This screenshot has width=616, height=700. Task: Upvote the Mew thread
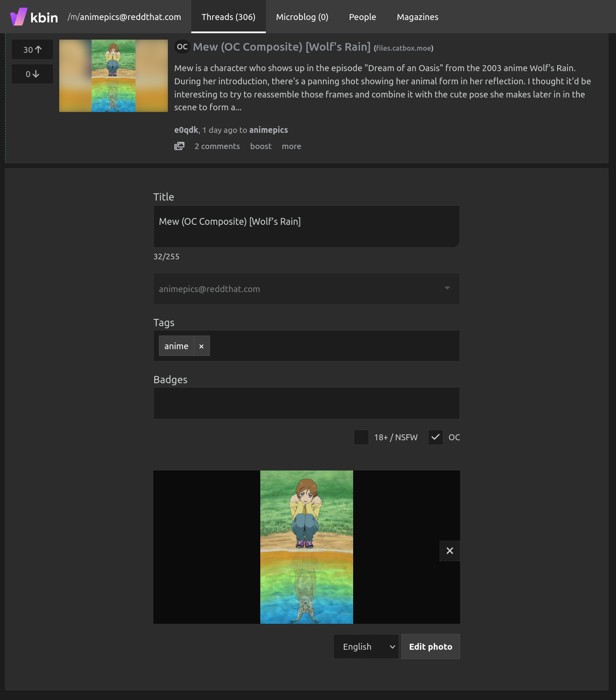coord(32,50)
